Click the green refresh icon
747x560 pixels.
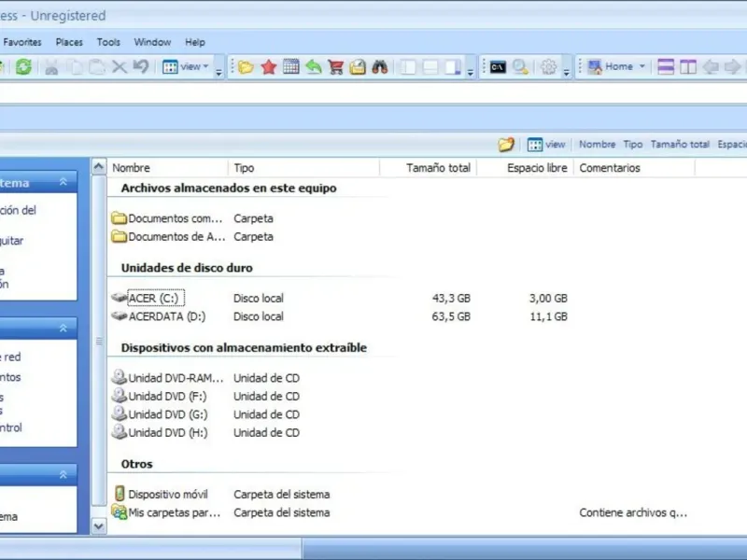pyautogui.click(x=23, y=66)
